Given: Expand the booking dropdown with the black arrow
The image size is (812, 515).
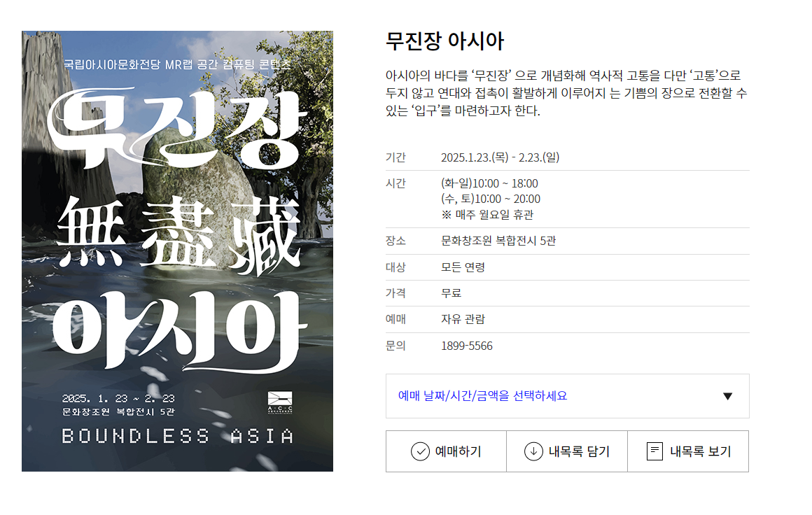Looking at the screenshot, I should point(727,396).
